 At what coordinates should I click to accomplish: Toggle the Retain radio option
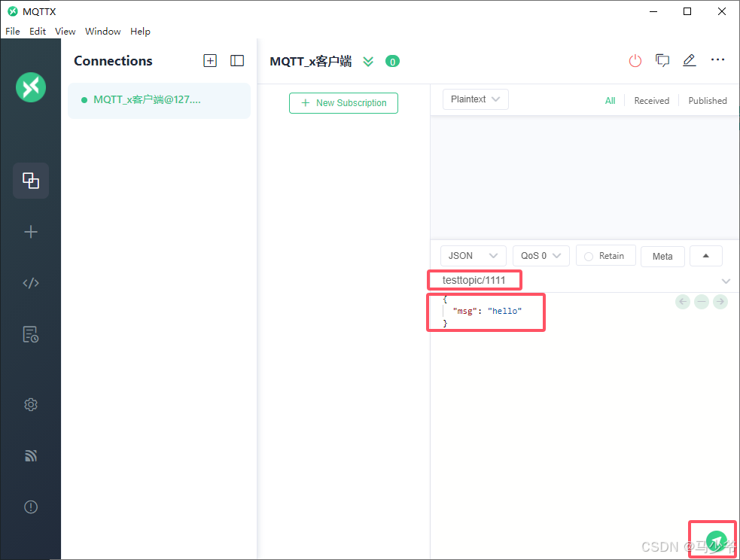point(605,256)
